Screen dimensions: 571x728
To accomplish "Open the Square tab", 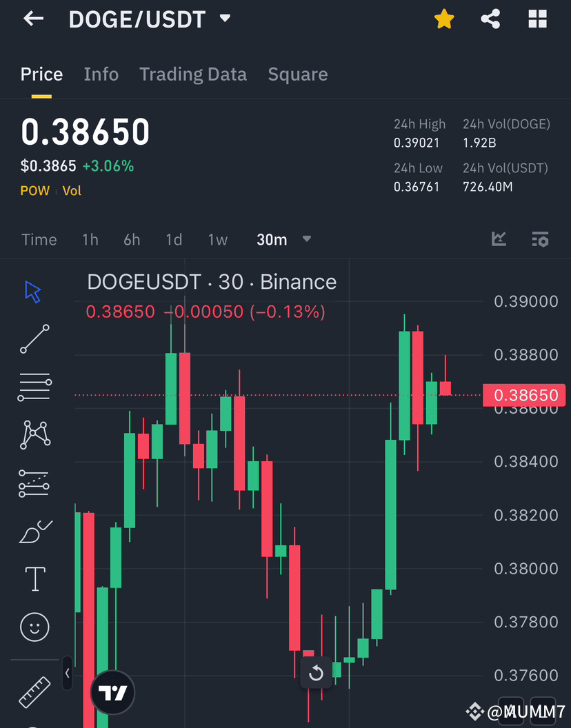I will [x=297, y=74].
